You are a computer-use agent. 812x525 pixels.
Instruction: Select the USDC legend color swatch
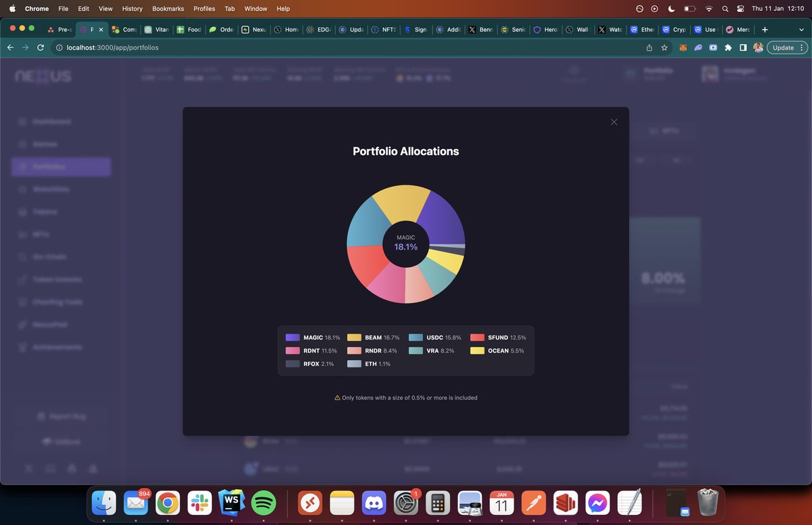click(x=415, y=338)
